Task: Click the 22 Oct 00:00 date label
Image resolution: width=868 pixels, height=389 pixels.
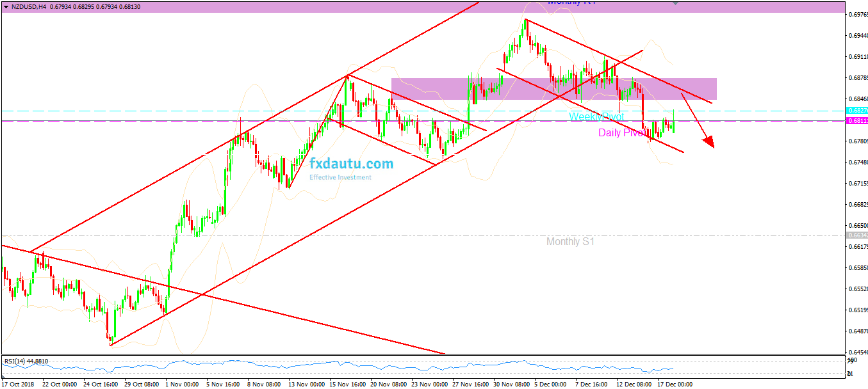Action: click(x=60, y=385)
